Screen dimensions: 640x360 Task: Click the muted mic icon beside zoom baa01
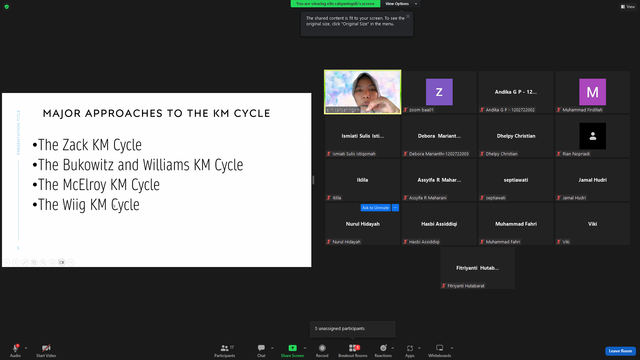tap(405, 110)
